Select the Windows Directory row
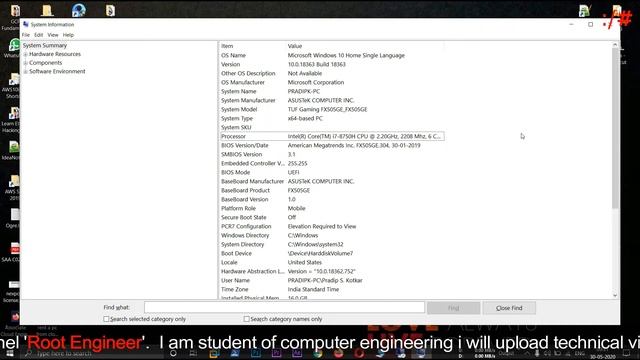This screenshot has height=360, width=640. click(332, 235)
